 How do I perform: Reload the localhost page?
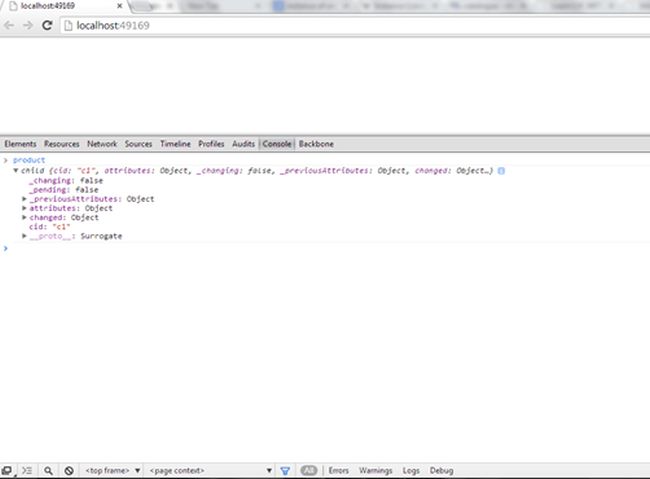pos(47,25)
